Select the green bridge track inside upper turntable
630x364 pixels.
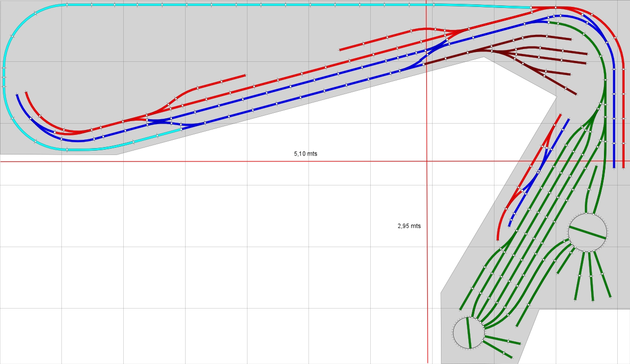click(587, 233)
